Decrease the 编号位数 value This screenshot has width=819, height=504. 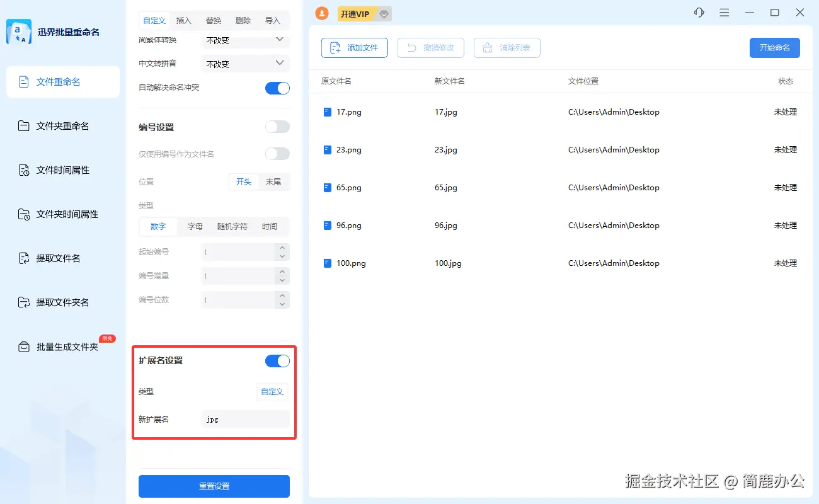[282, 304]
